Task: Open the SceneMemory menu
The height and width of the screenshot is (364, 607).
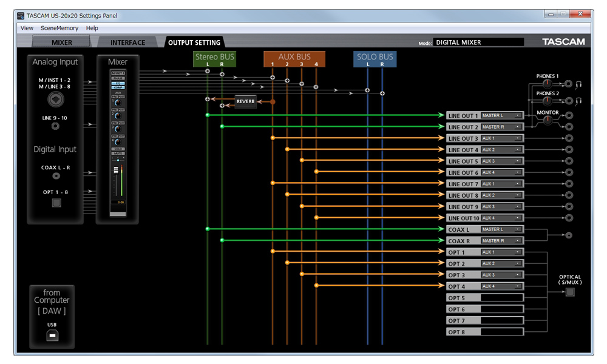Action: [59, 28]
